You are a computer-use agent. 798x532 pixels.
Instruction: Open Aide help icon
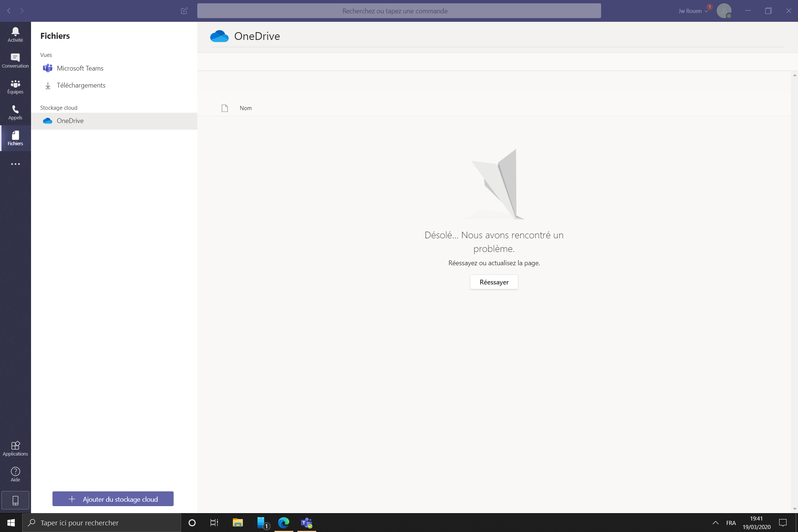click(x=15, y=474)
